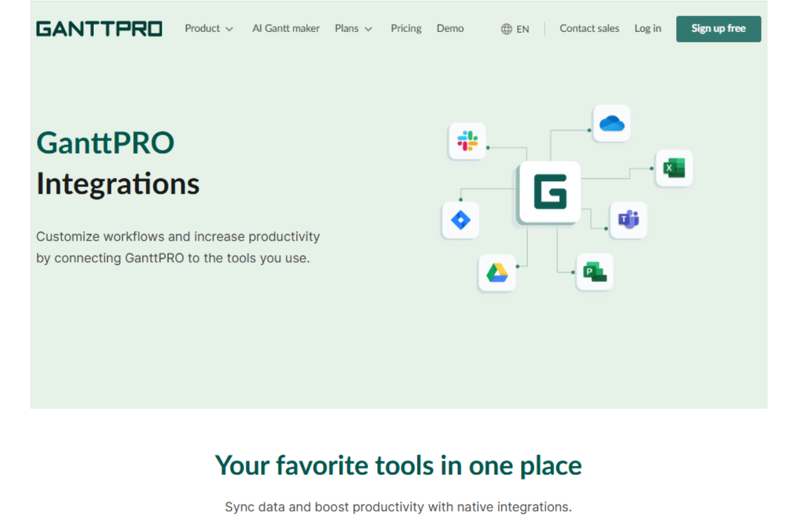The width and height of the screenshot is (798, 532).
Task: Click the Contact sales link
Action: pyautogui.click(x=589, y=29)
